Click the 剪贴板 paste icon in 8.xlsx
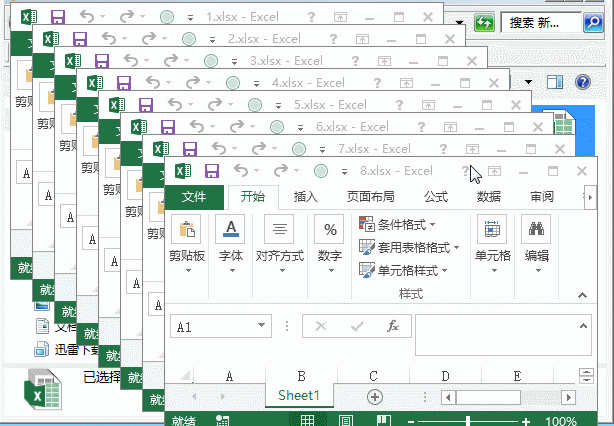Image resolution: width=614 pixels, height=426 pixels. tap(186, 229)
